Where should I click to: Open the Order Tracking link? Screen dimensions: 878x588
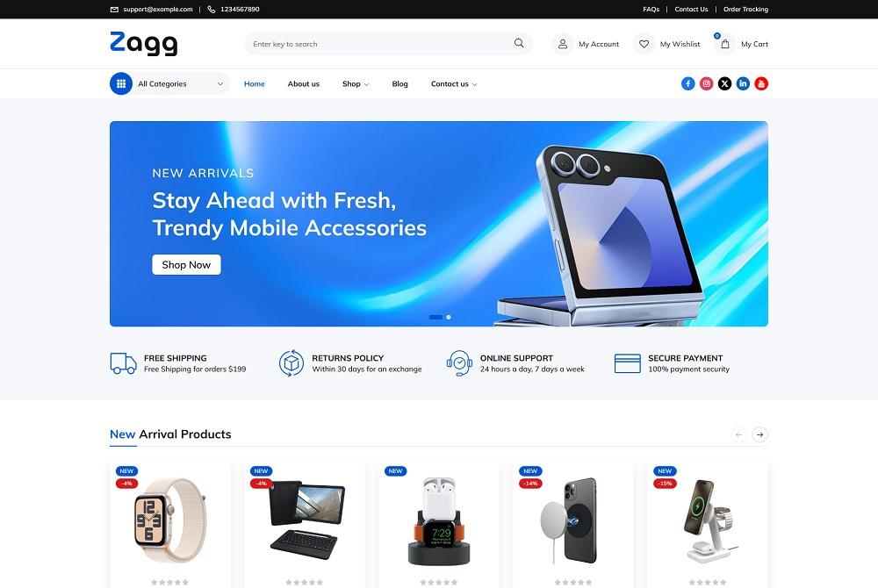point(745,9)
